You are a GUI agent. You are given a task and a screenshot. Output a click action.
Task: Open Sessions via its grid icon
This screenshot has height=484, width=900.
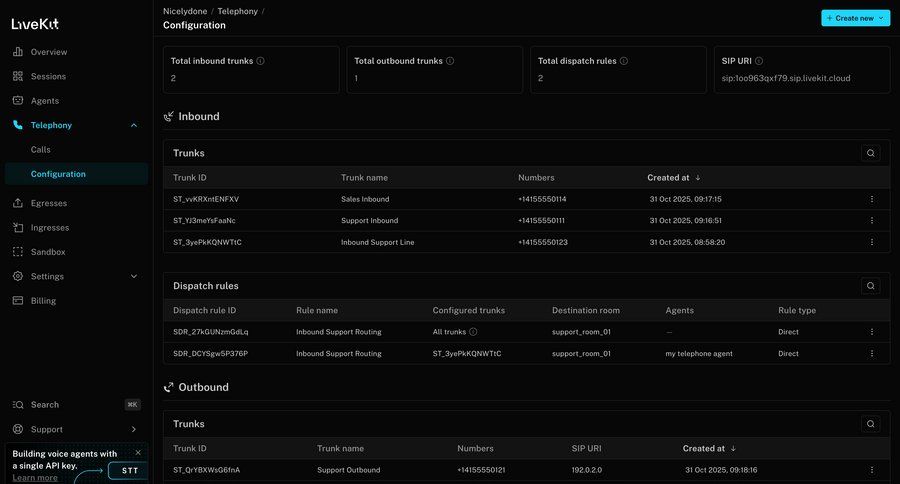tap(18, 76)
